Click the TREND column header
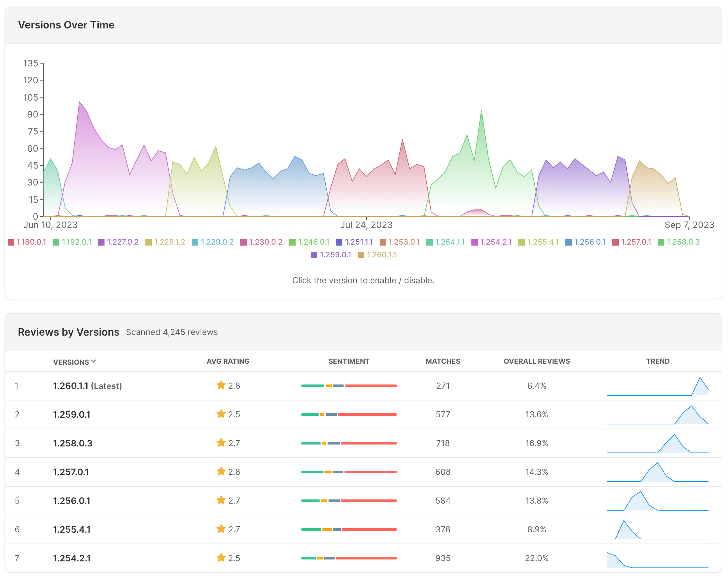 point(657,361)
